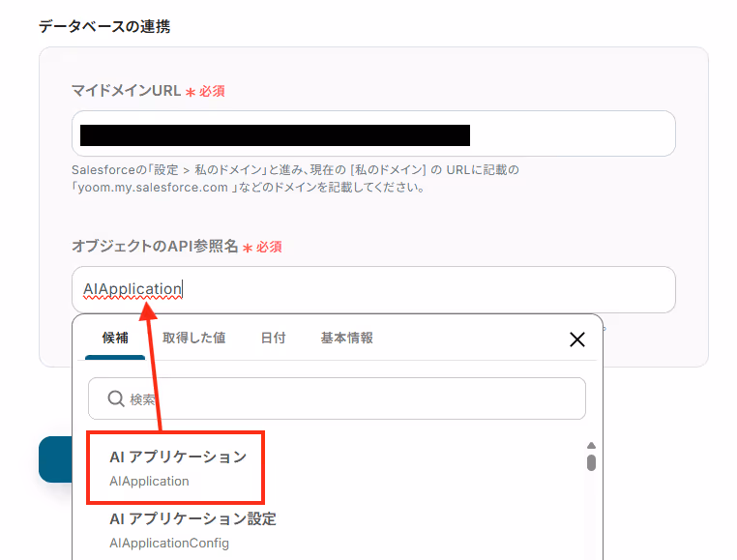Click the candidate list scrollbar thumb
737x560 pixels.
(x=591, y=462)
